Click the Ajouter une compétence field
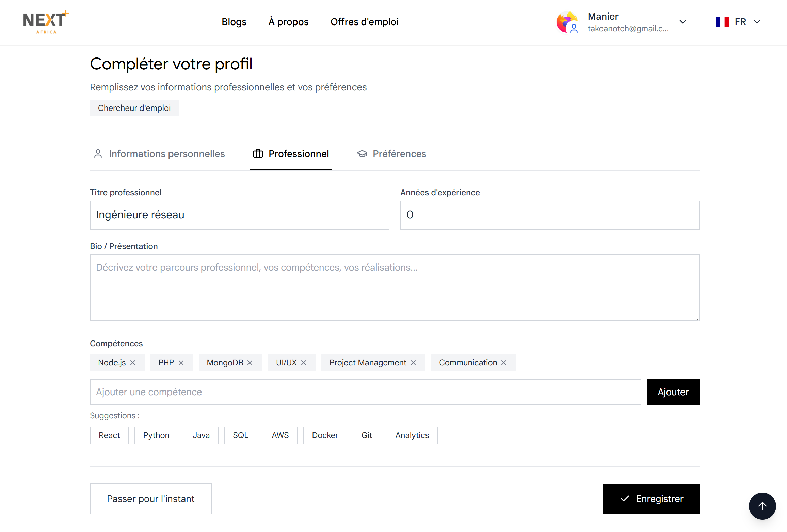This screenshot has height=532, width=787. coord(365,392)
